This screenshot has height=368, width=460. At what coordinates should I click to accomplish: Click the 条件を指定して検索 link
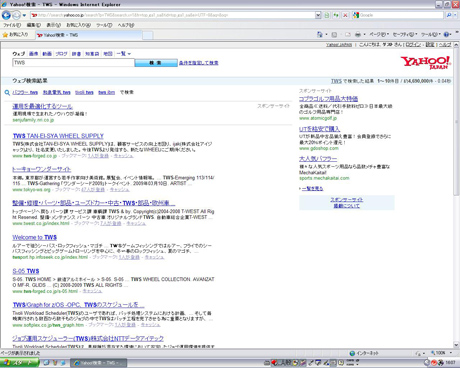point(199,63)
